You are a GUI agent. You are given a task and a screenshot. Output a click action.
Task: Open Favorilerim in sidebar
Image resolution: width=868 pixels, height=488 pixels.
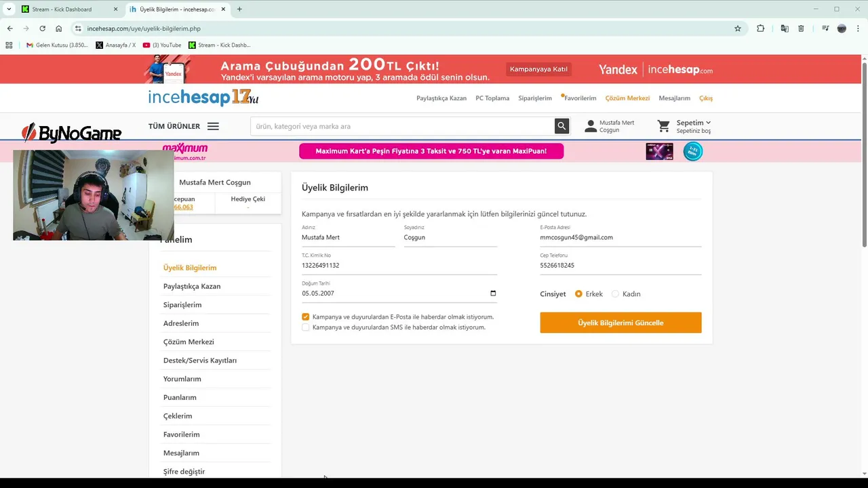tap(181, 434)
